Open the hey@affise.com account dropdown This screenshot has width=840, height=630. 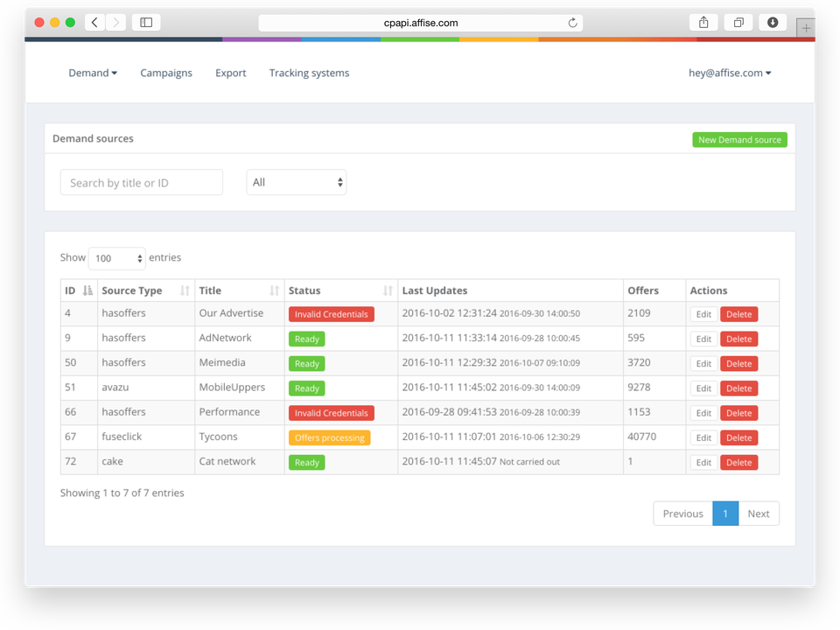(730, 73)
